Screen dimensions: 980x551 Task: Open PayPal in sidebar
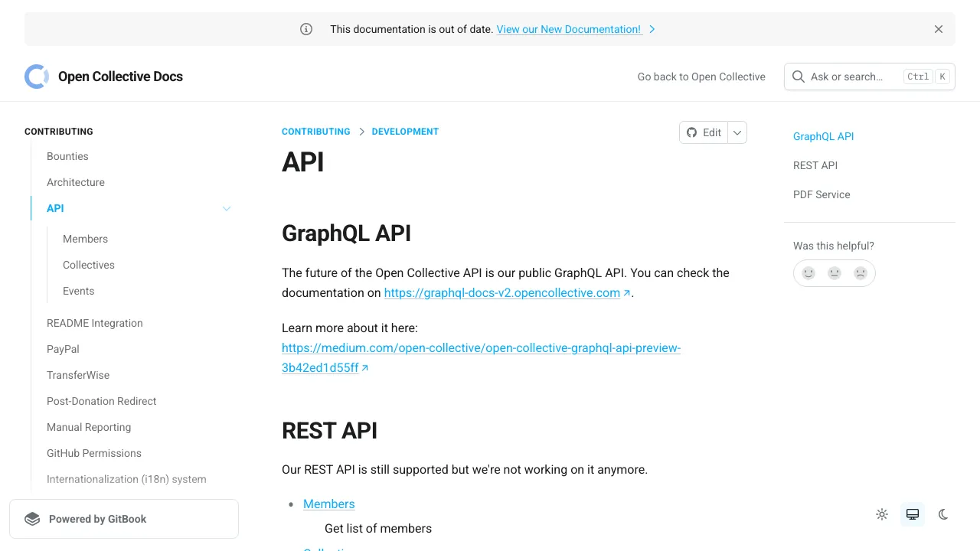click(63, 349)
